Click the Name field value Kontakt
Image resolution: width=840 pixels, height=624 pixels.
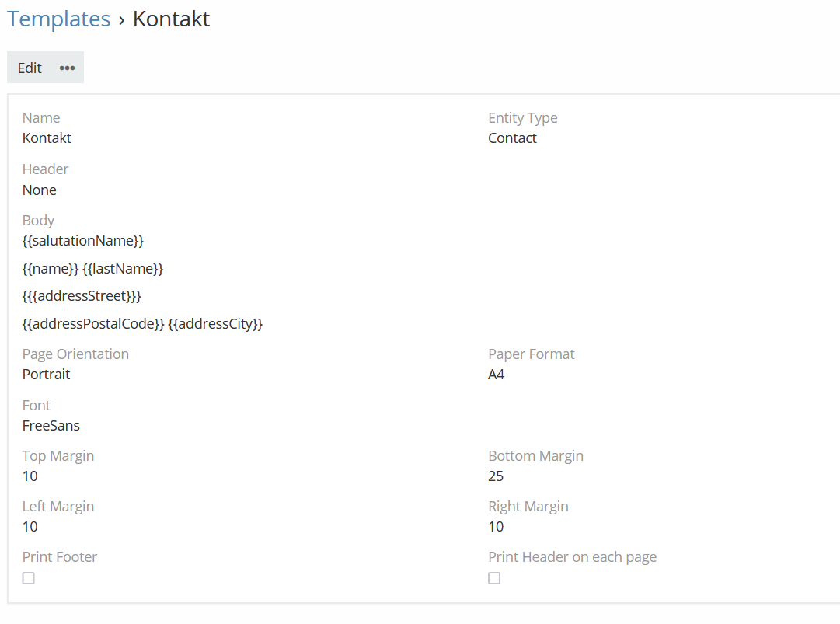pos(47,138)
